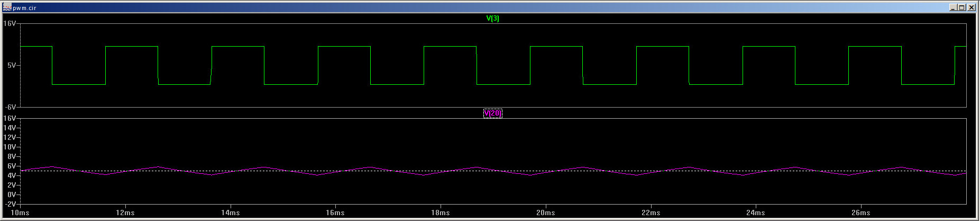Click the pwm.cir title bar text

pos(24,8)
